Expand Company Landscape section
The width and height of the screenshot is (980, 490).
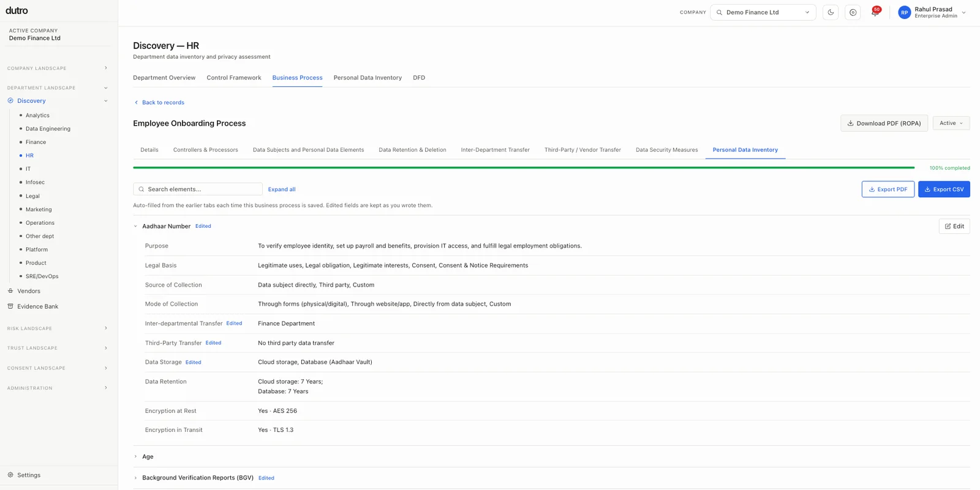tap(105, 68)
